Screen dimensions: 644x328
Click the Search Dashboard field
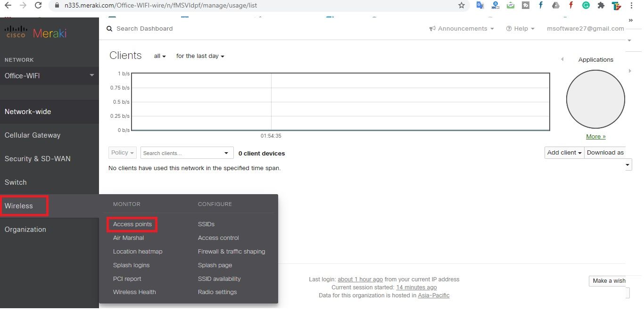pyautogui.click(x=144, y=29)
